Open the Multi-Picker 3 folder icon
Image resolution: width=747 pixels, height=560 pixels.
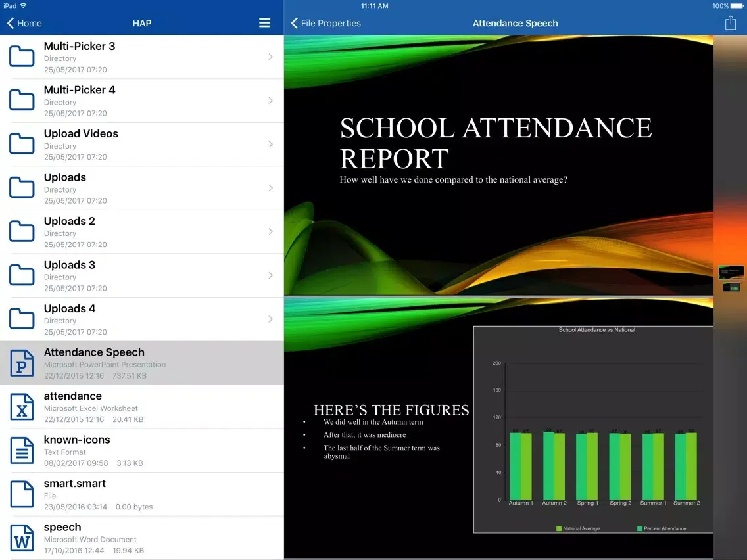[22, 57]
